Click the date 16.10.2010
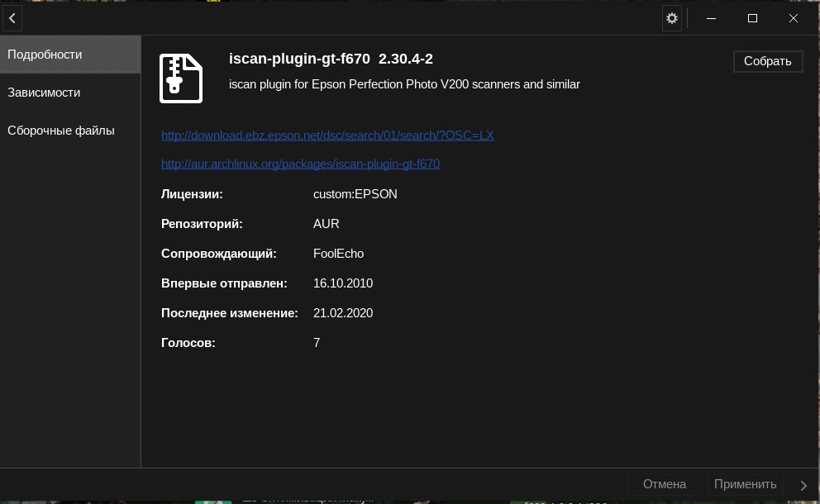Screen dimensions: 820x504 click(x=343, y=283)
